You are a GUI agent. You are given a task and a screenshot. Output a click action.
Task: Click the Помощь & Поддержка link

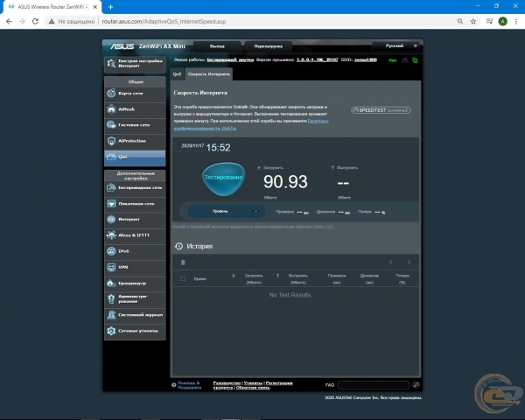[190, 385]
